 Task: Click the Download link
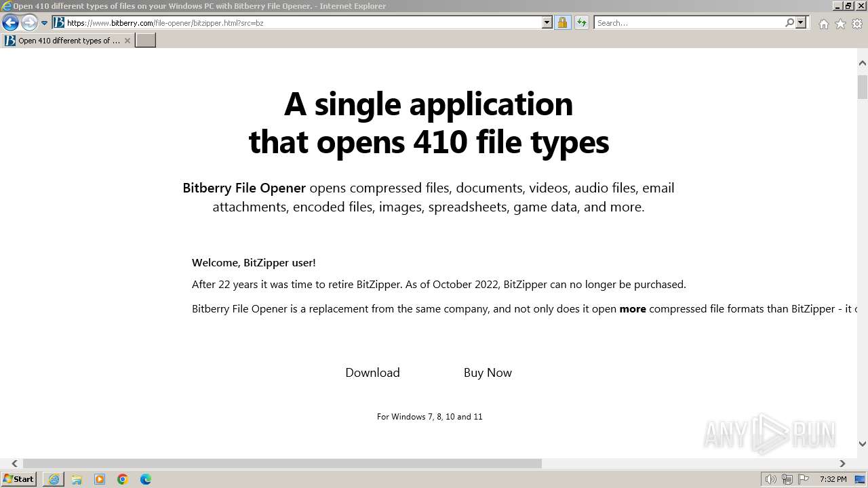pyautogui.click(x=372, y=372)
